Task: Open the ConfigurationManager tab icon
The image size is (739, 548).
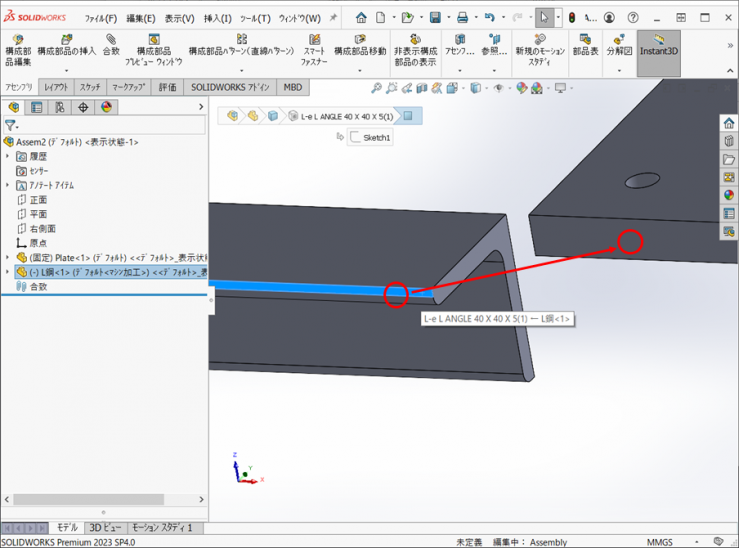Action: pyautogui.click(x=59, y=108)
